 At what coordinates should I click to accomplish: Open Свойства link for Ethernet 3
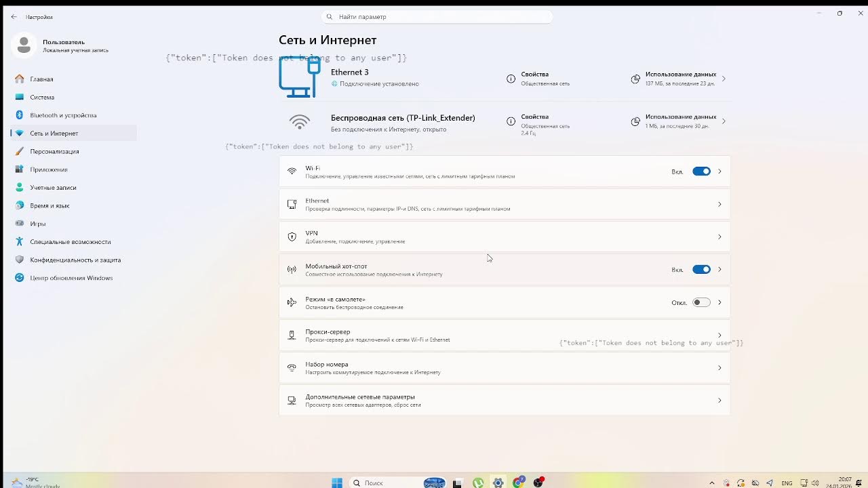coord(535,75)
